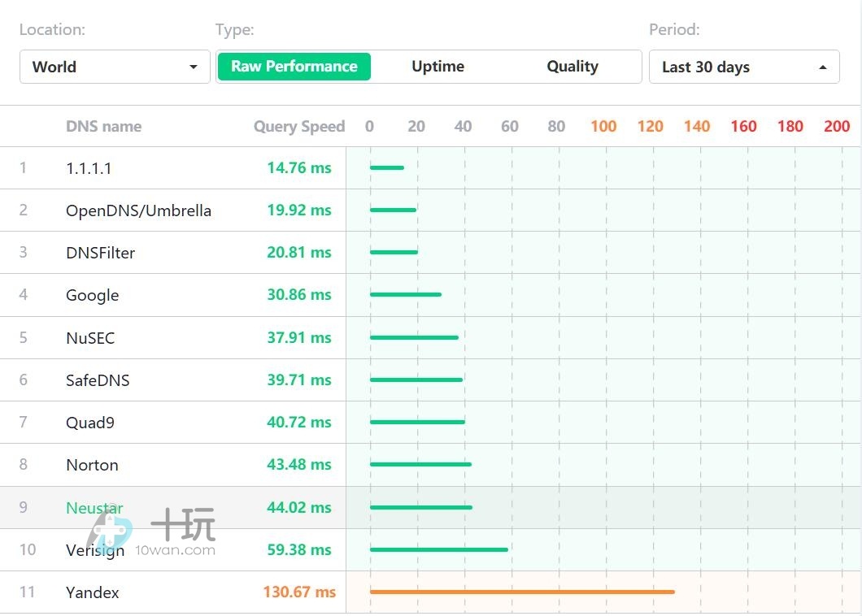This screenshot has height=616, width=862.
Task: Open the Neustar DNS link
Action: coord(94,508)
